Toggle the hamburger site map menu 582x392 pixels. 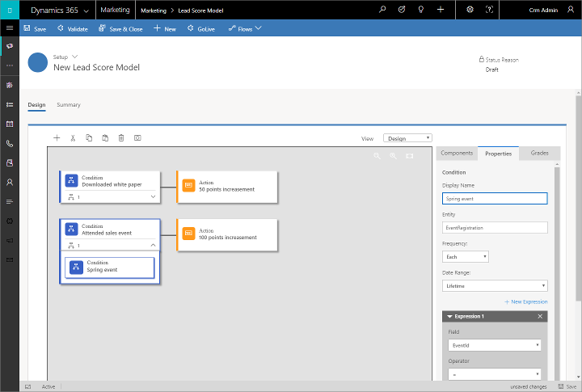click(x=10, y=27)
